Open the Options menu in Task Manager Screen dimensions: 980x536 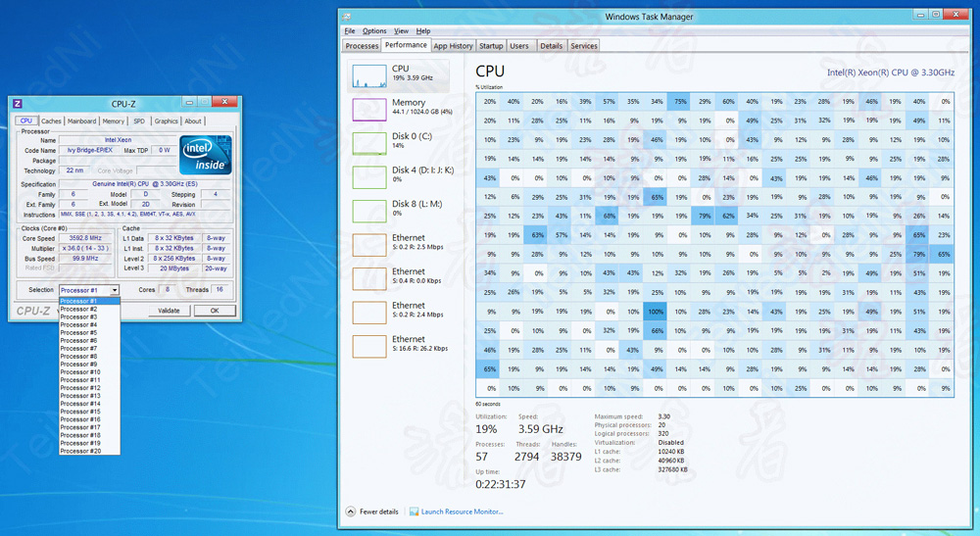coord(374,30)
